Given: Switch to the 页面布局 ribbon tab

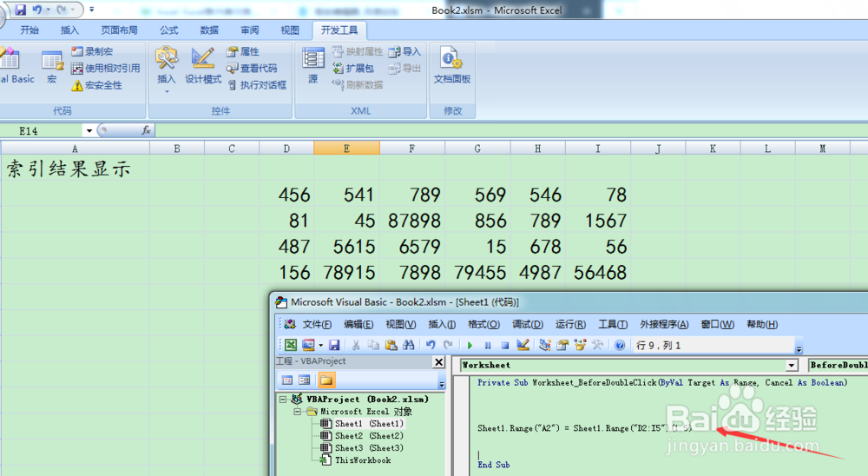Looking at the screenshot, I should (x=119, y=30).
